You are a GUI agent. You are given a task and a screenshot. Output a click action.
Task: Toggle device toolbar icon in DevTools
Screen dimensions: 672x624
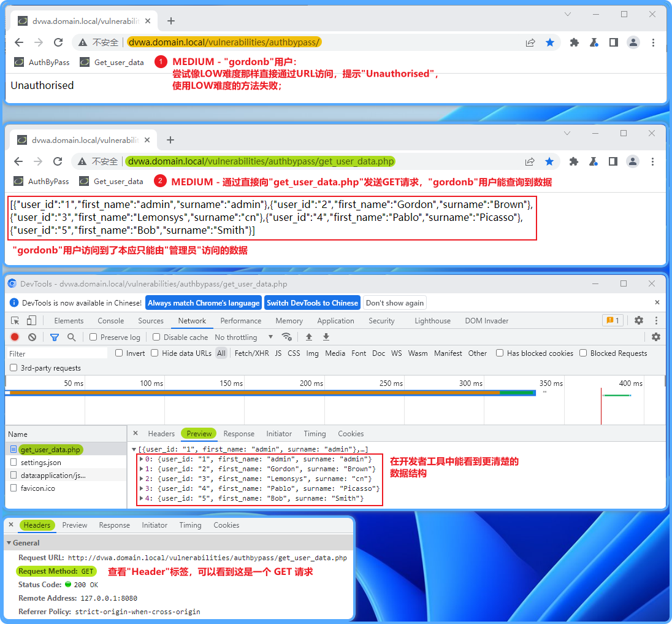[31, 320]
